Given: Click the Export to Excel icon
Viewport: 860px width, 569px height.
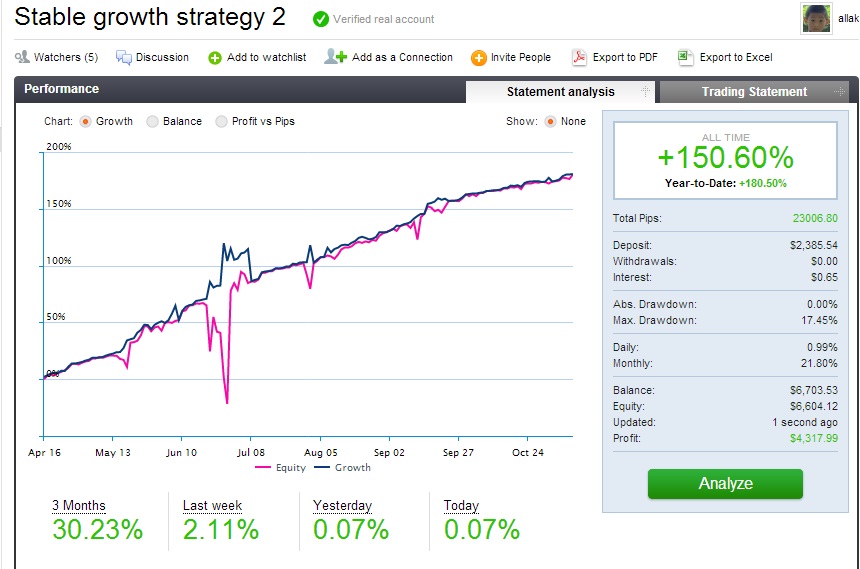Looking at the screenshot, I should coord(685,58).
